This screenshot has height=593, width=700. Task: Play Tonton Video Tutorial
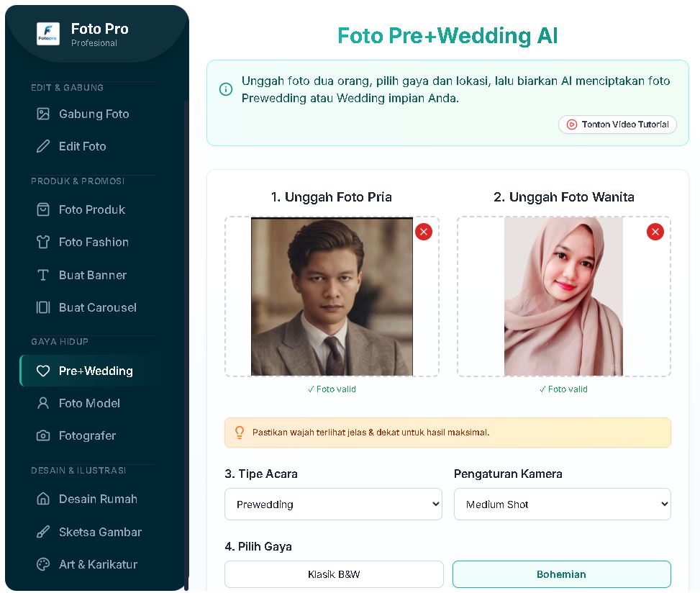pyautogui.click(x=617, y=125)
